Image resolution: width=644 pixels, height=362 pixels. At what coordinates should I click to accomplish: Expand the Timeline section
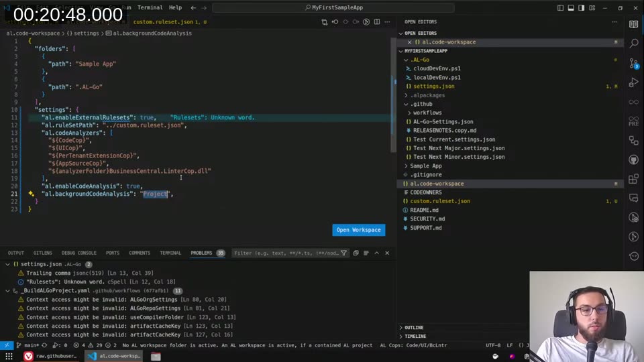pyautogui.click(x=415, y=336)
